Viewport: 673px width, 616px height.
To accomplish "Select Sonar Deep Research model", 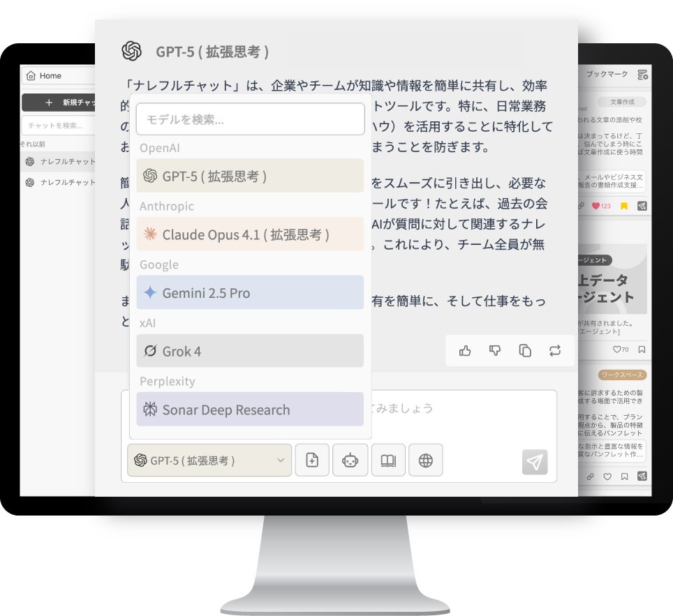I will coord(250,409).
